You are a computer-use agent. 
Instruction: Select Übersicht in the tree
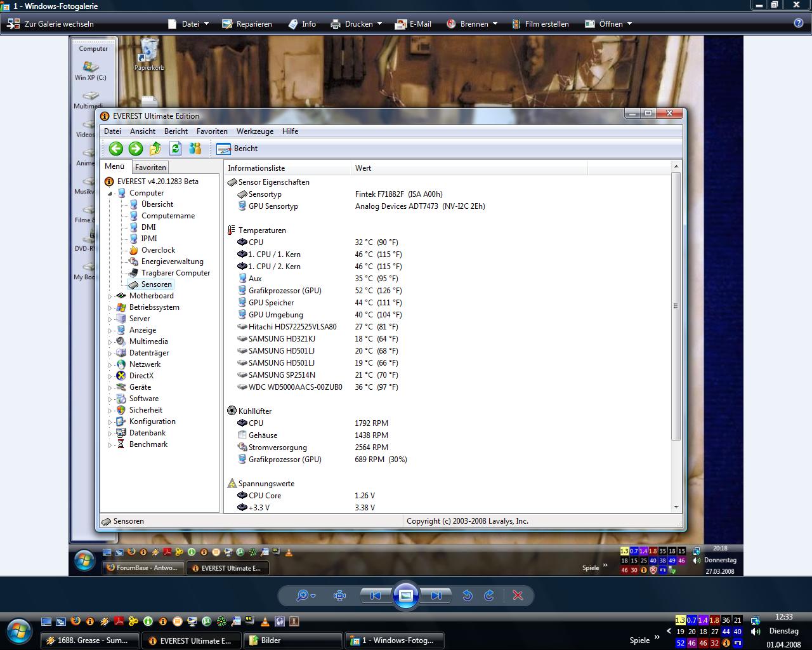[157, 204]
